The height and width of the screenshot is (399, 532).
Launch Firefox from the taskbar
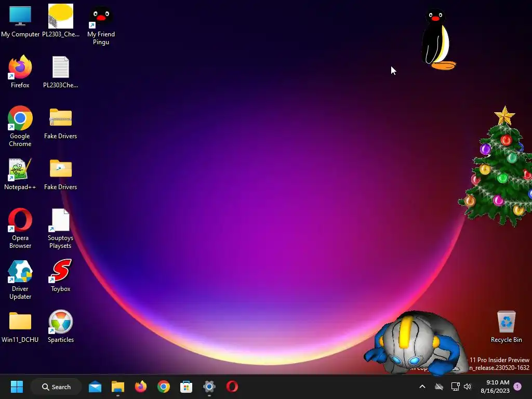(140, 387)
